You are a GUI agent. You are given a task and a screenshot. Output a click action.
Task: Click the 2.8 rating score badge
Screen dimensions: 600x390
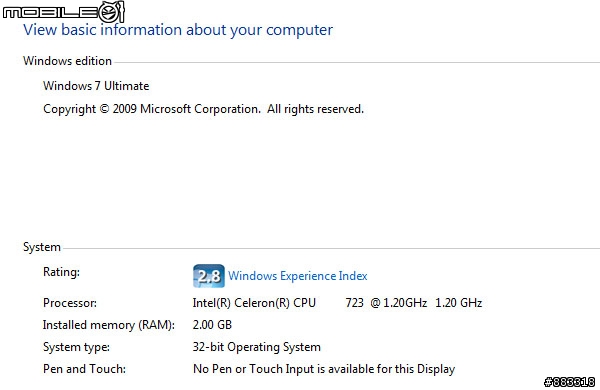pyautogui.click(x=209, y=276)
